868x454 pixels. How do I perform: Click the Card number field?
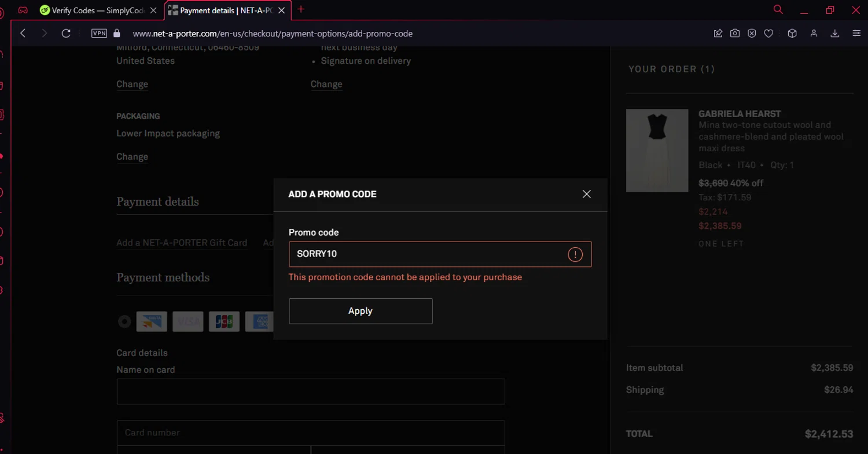point(311,433)
